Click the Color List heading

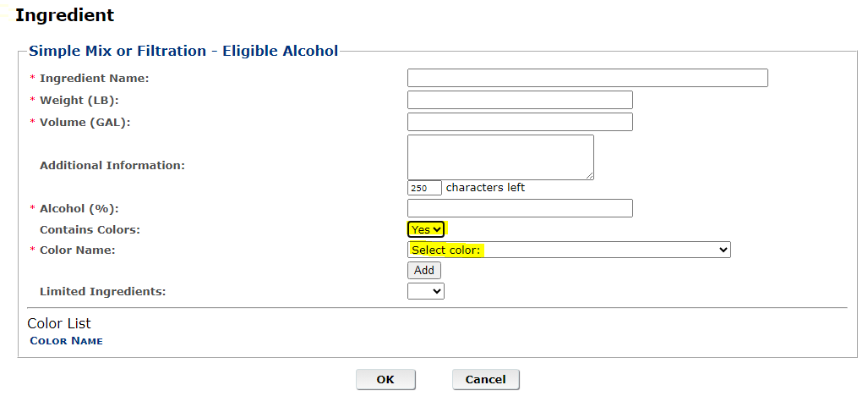coord(59,323)
